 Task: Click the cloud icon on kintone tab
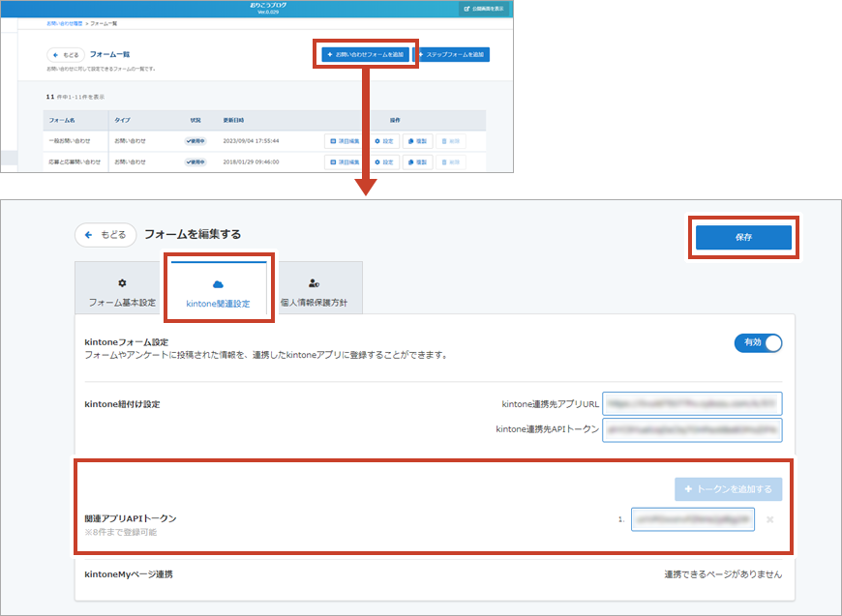point(218,284)
